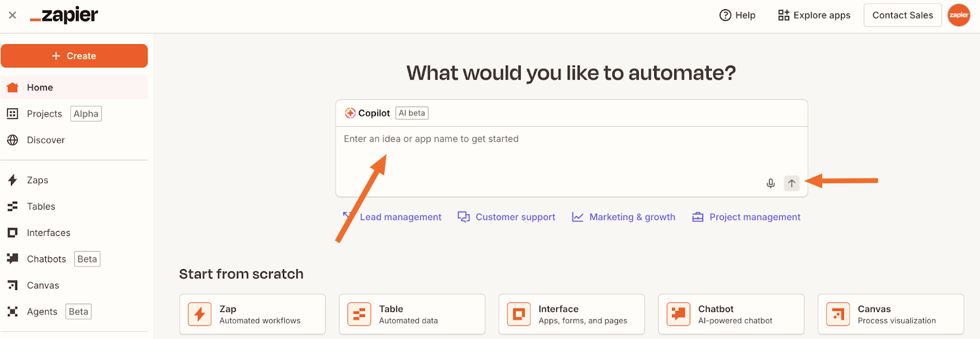Click the Chatbots icon in sidebar
Screen dimensions: 980x339
(x=12, y=259)
